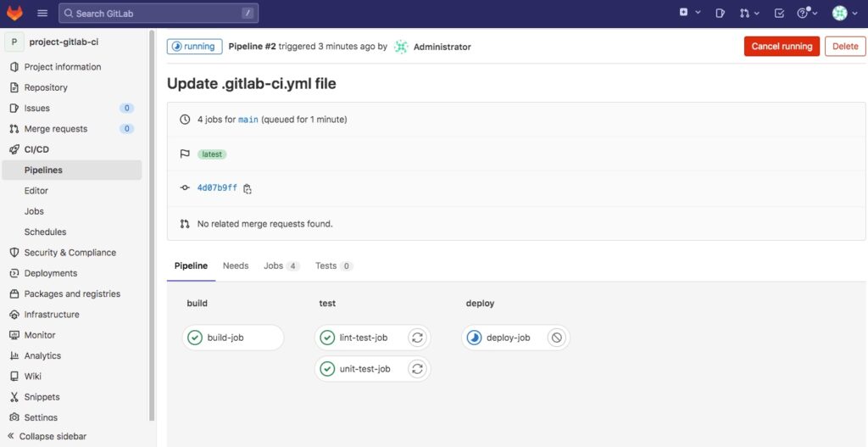Open the Administrator user link
The height and width of the screenshot is (447, 868).
[442, 47]
